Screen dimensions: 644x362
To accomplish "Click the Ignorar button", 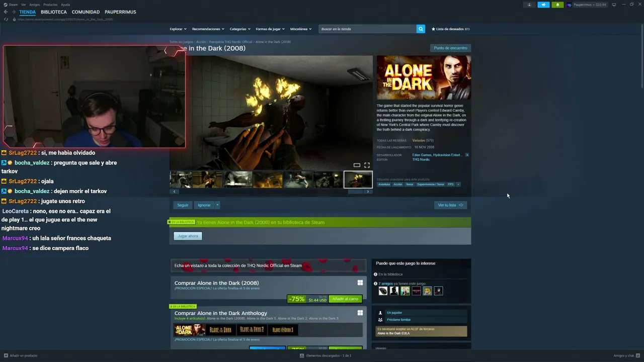I will coord(204,205).
